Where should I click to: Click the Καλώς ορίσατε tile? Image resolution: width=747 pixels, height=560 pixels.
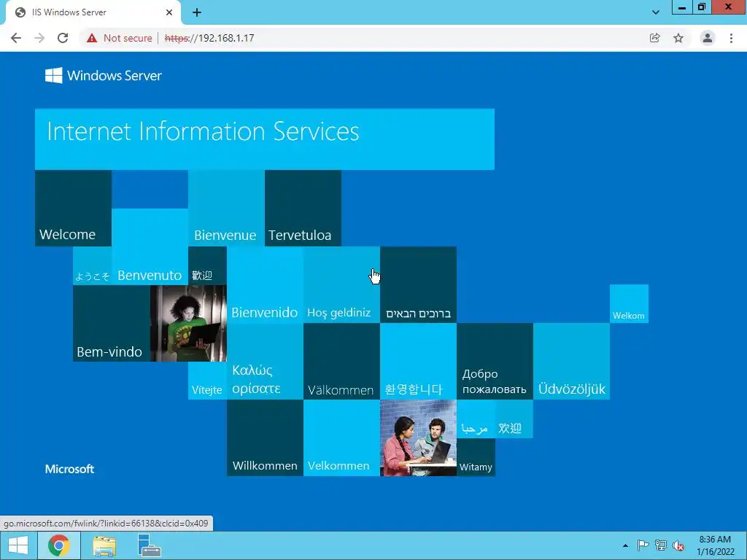[265, 362]
